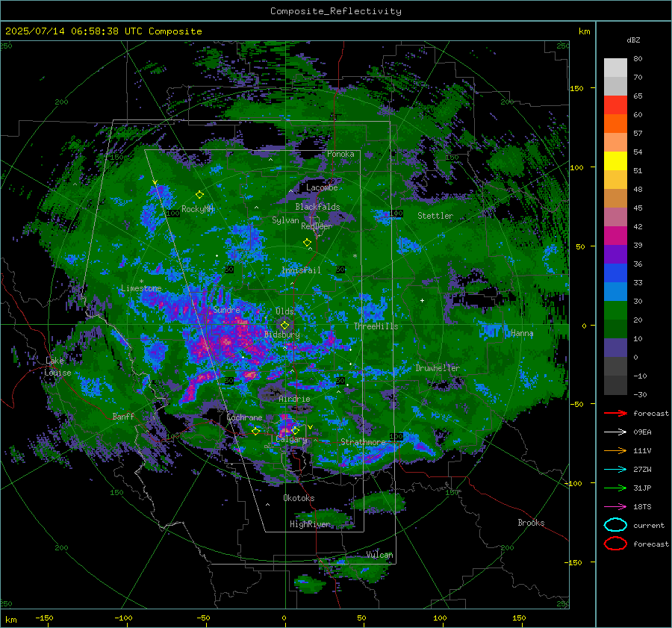Click the Innisfail town label

(301, 270)
